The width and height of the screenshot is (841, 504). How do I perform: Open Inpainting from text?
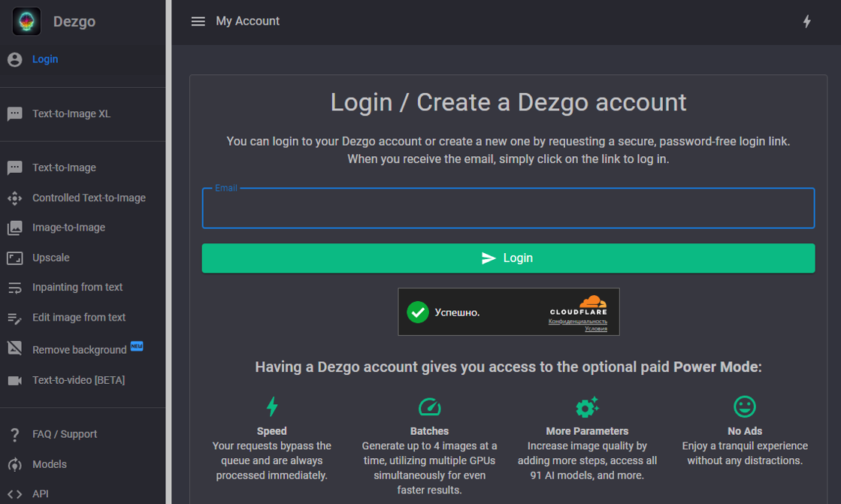tap(83, 288)
